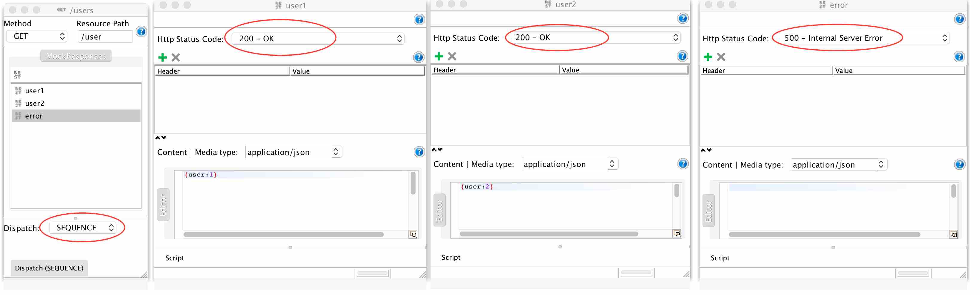Viewport: 980px width, 295px height.
Task: Select the MockResponses tab
Action: click(76, 56)
